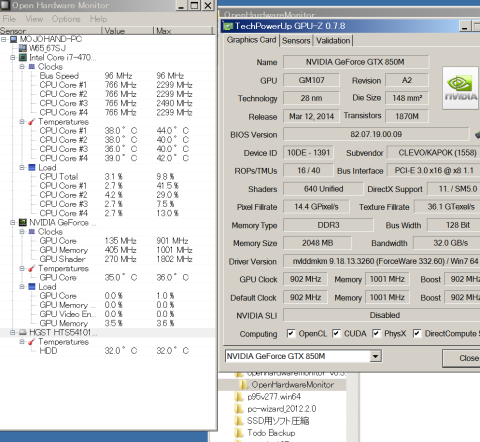
Task: Toggle the OpenCL checkbox
Action: [291, 333]
